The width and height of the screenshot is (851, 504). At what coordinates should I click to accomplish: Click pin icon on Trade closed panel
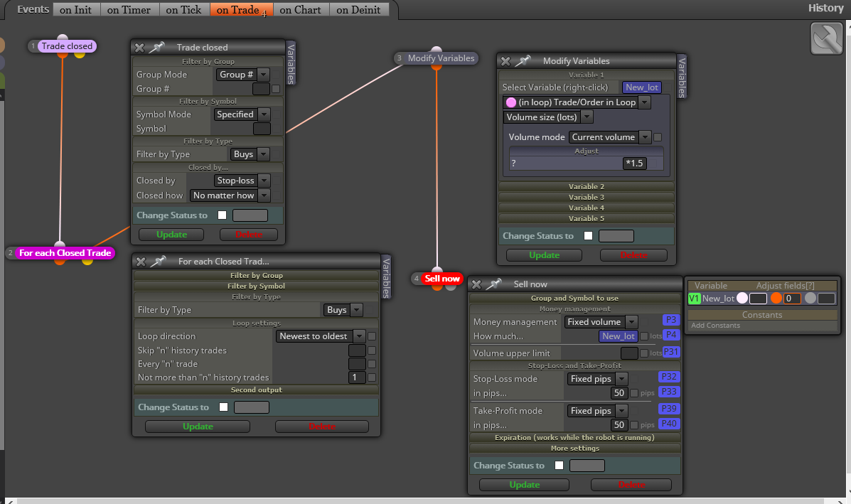(x=156, y=48)
